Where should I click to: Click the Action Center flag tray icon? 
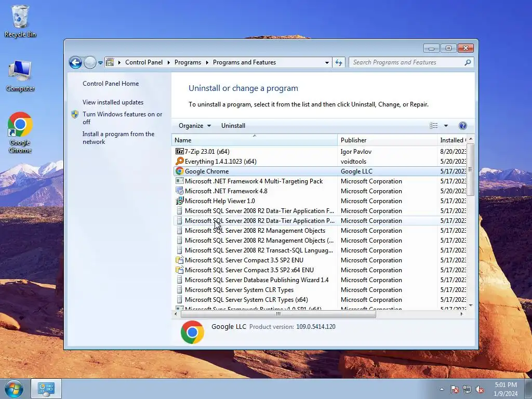point(454,390)
